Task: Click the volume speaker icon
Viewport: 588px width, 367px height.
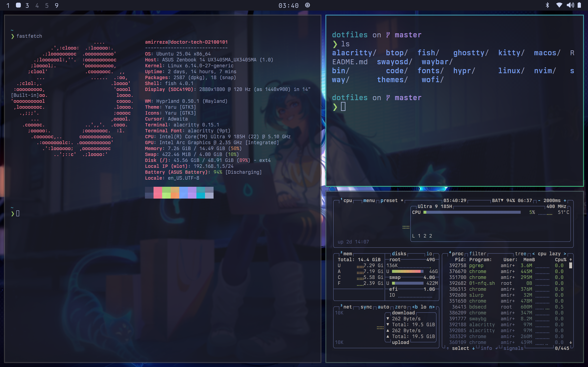Action: pos(570,5)
